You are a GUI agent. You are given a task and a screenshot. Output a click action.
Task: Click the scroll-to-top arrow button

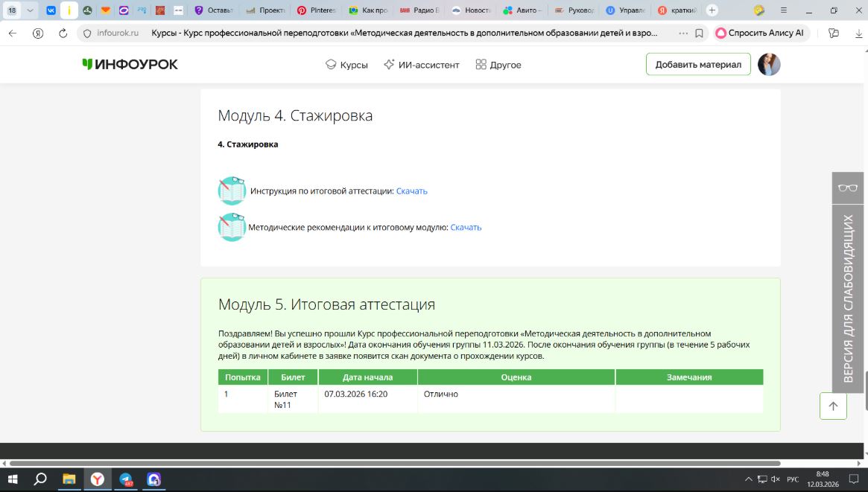pyautogui.click(x=833, y=406)
